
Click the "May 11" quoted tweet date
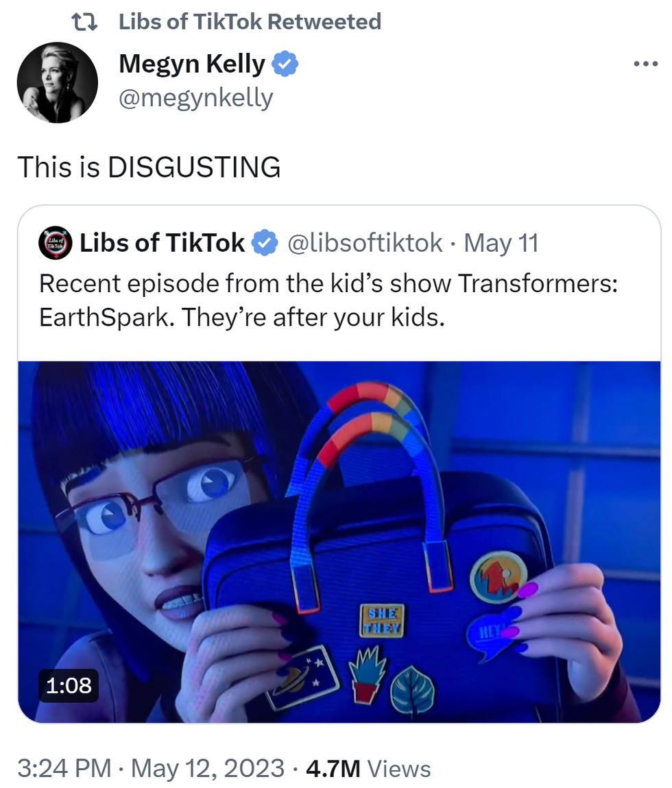[501, 243]
